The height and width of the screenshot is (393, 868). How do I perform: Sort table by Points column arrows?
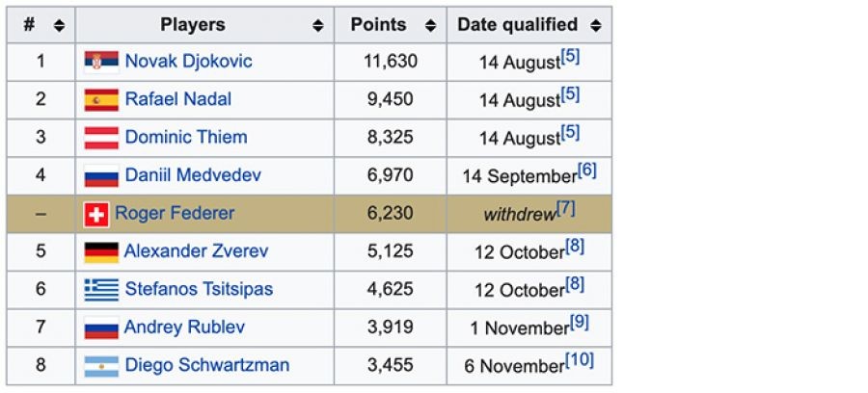pyautogui.click(x=430, y=26)
